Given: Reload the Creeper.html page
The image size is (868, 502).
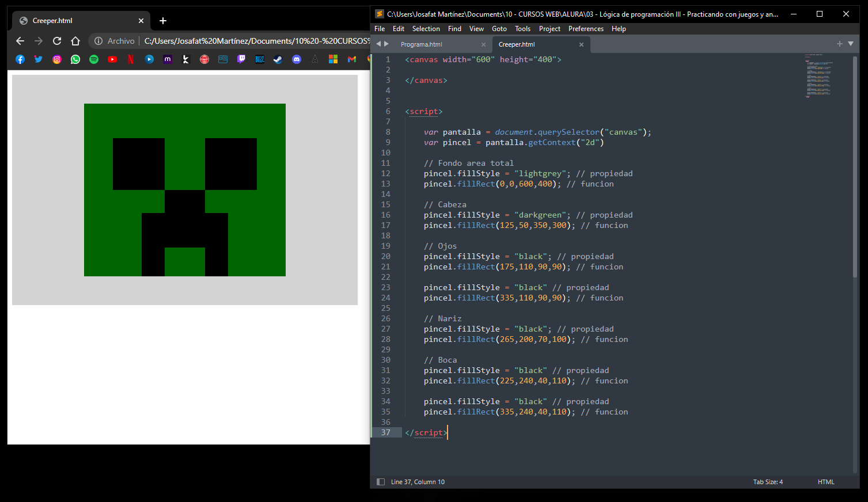Looking at the screenshot, I should (57, 41).
